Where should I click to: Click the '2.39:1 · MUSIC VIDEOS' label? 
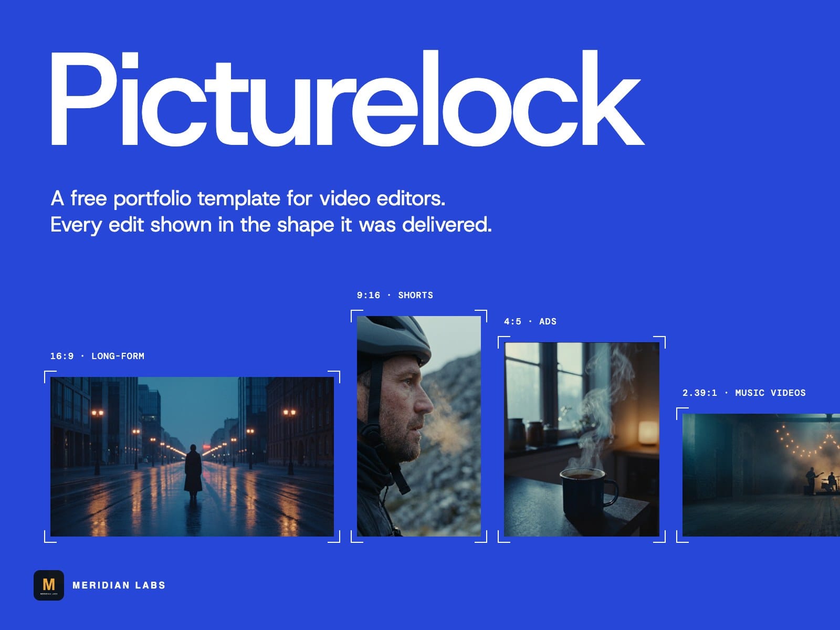tap(744, 393)
